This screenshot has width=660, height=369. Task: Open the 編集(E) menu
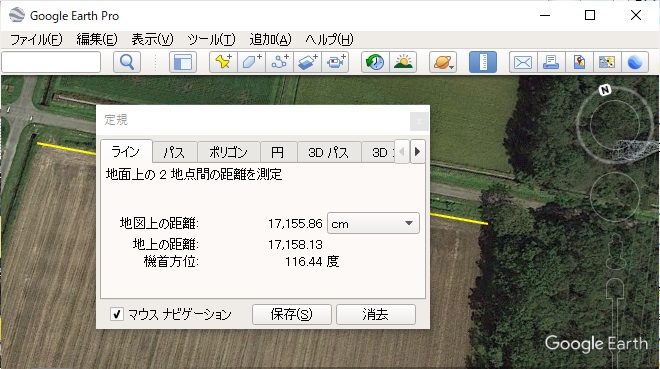(97, 40)
